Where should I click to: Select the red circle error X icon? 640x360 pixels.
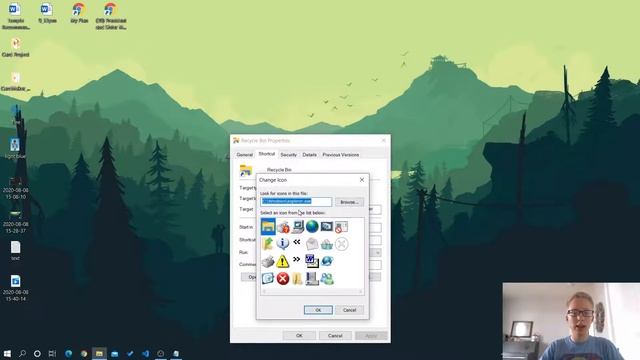point(282,278)
